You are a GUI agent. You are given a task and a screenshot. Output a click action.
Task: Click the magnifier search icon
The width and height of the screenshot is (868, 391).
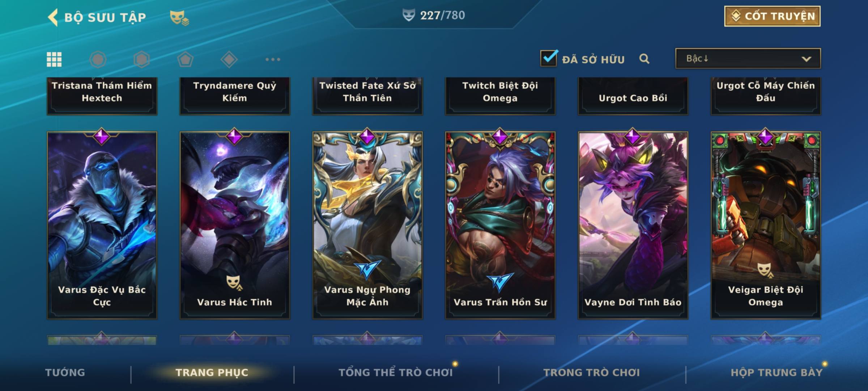click(644, 59)
